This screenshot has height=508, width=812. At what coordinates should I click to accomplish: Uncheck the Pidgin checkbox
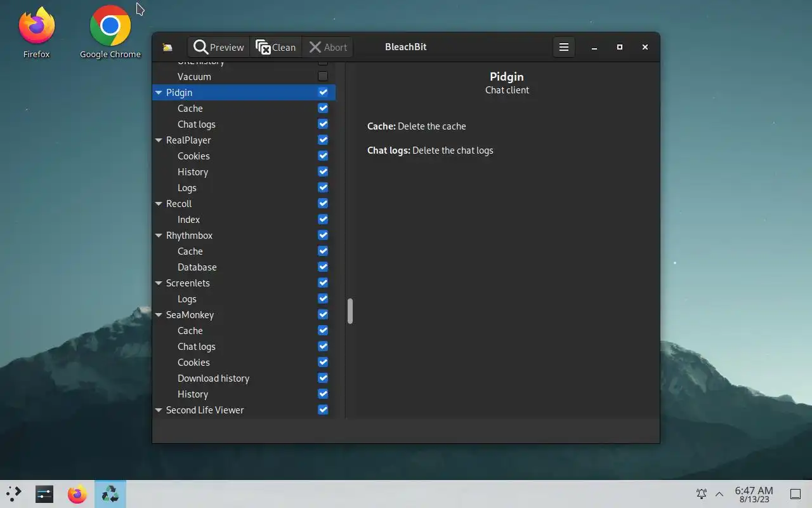click(323, 92)
